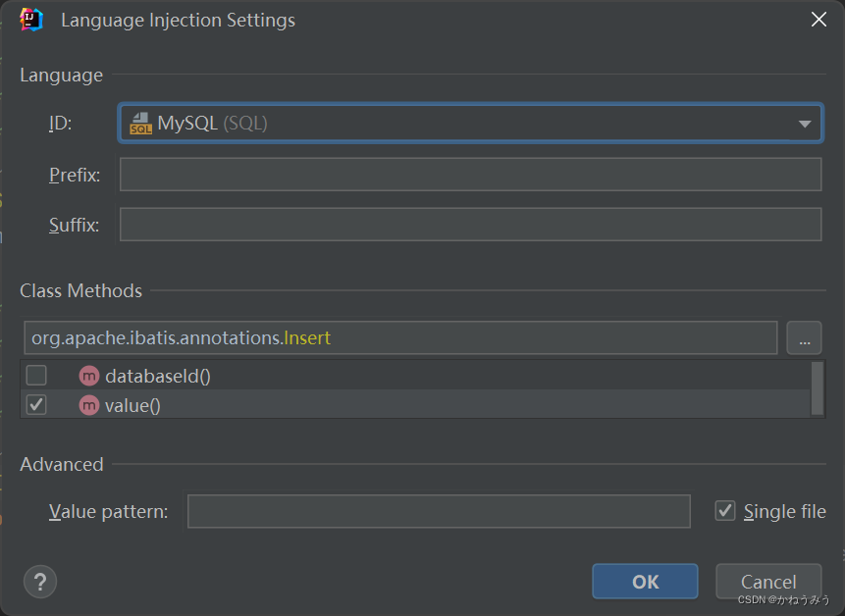This screenshot has width=845, height=616.
Task: Click the method icon beside value()
Action: tap(89, 405)
